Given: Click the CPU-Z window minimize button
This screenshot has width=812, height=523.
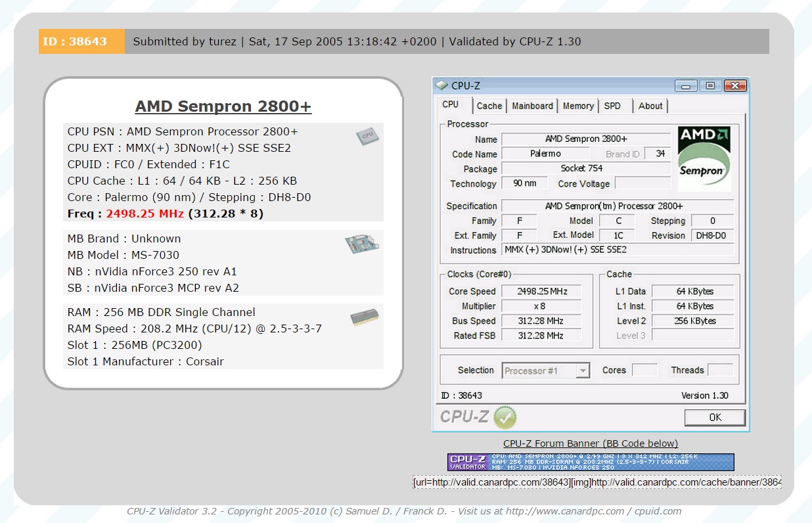Looking at the screenshot, I should (x=687, y=86).
